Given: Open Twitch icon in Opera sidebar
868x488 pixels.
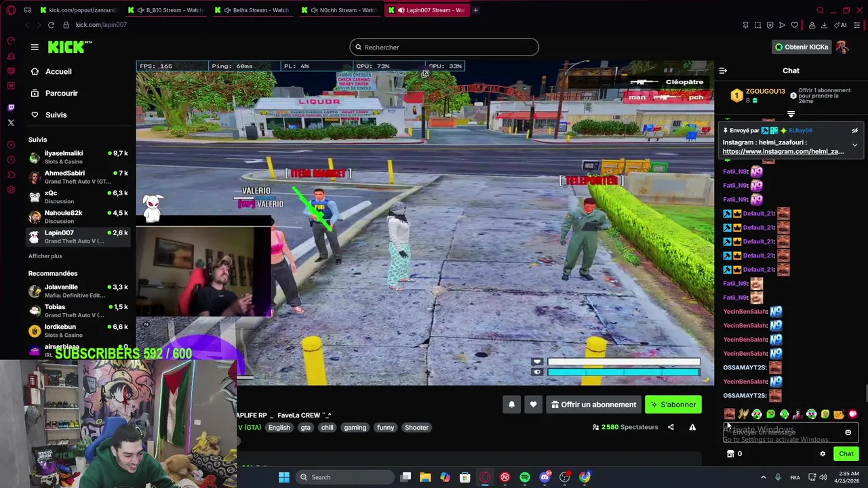Looking at the screenshot, I should click(x=11, y=107).
